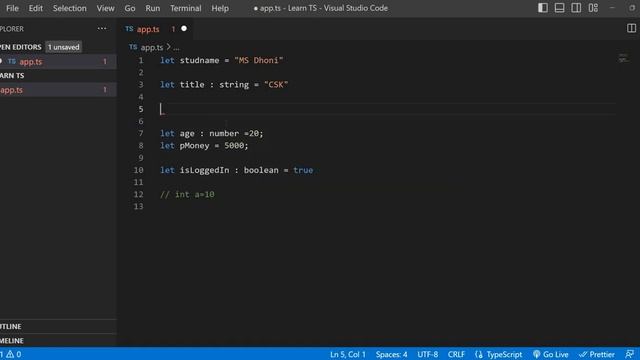640x360 pixels.
Task: Minimize the VS Code window
Action: pos(612,8)
